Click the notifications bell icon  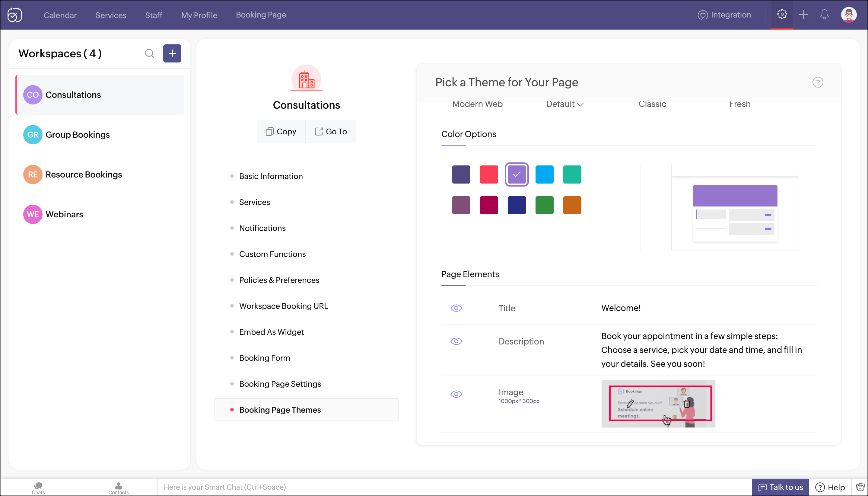824,14
